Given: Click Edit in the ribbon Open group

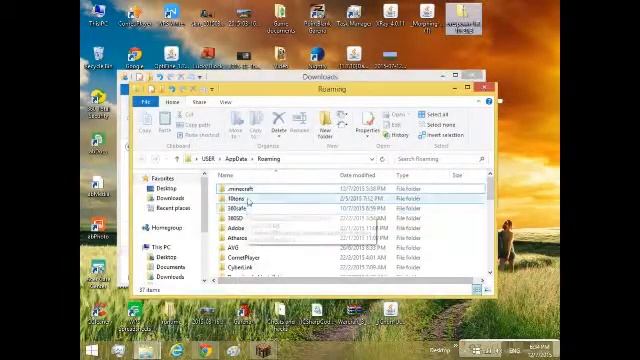Looking at the screenshot, I should point(392,125).
